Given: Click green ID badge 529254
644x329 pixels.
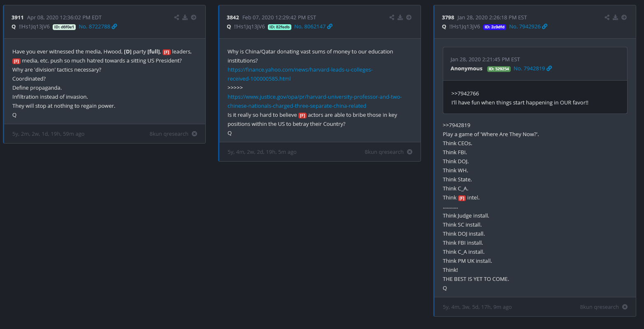Looking at the screenshot, I should pyautogui.click(x=499, y=69).
